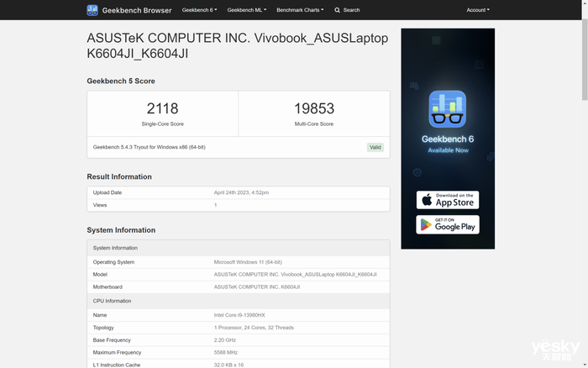Viewport: 588px width, 368px height.
Task: Click the Get it on Google Play button
Action: point(448,224)
